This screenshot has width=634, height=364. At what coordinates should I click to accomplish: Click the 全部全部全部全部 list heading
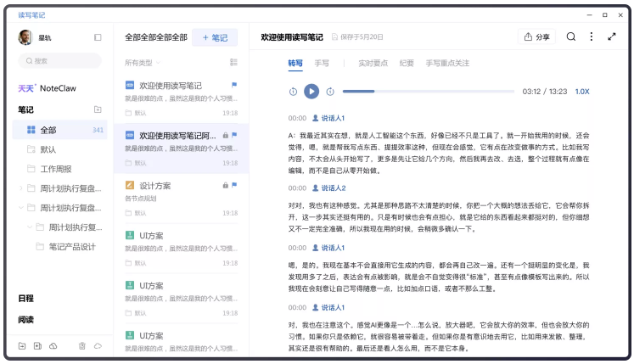click(x=156, y=37)
